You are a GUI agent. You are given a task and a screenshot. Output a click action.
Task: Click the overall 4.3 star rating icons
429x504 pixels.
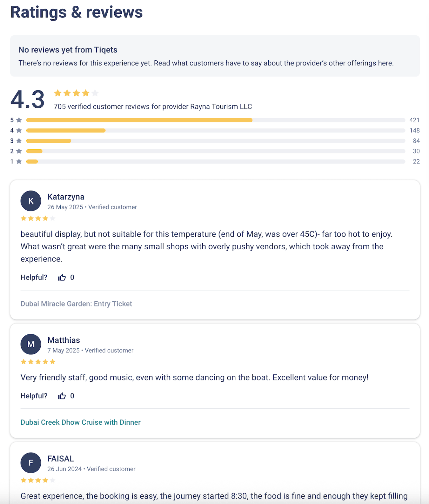[76, 93]
